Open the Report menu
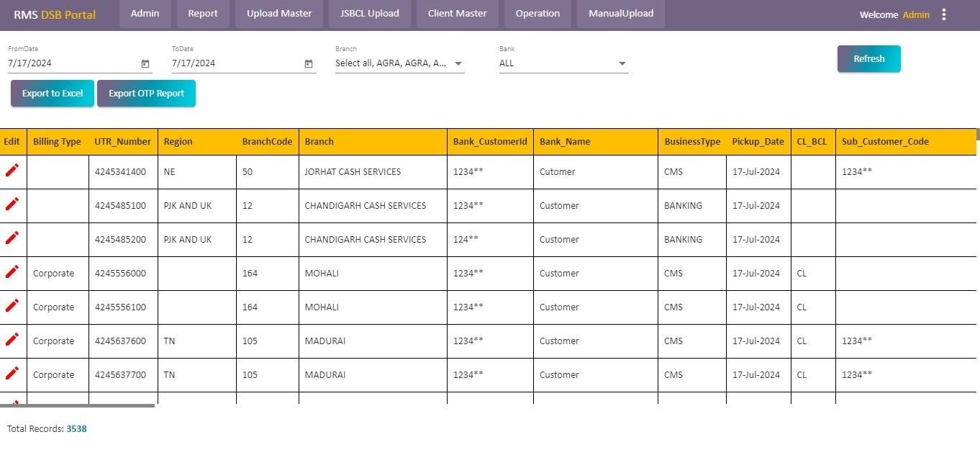The image size is (980, 450). pos(203,14)
